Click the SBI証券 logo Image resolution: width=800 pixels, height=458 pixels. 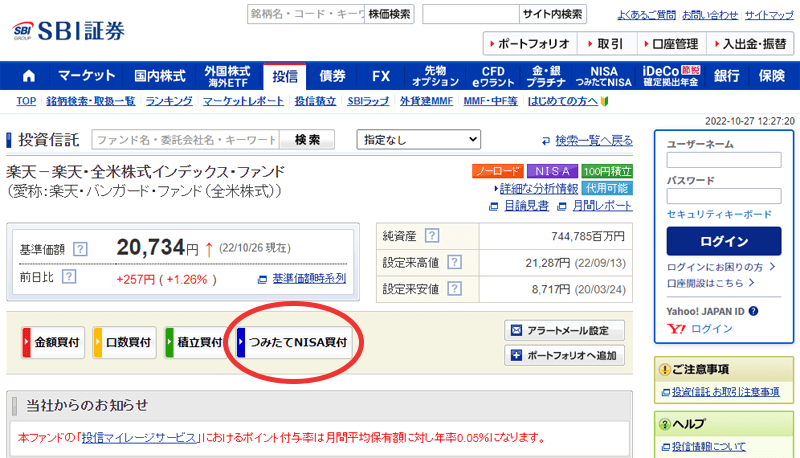(x=68, y=31)
